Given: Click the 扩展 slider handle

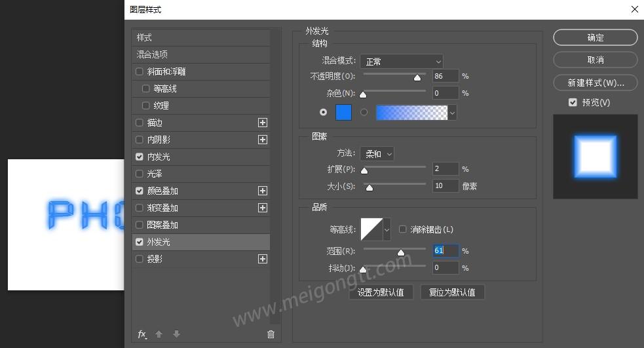Looking at the screenshot, I should pyautogui.click(x=364, y=170).
